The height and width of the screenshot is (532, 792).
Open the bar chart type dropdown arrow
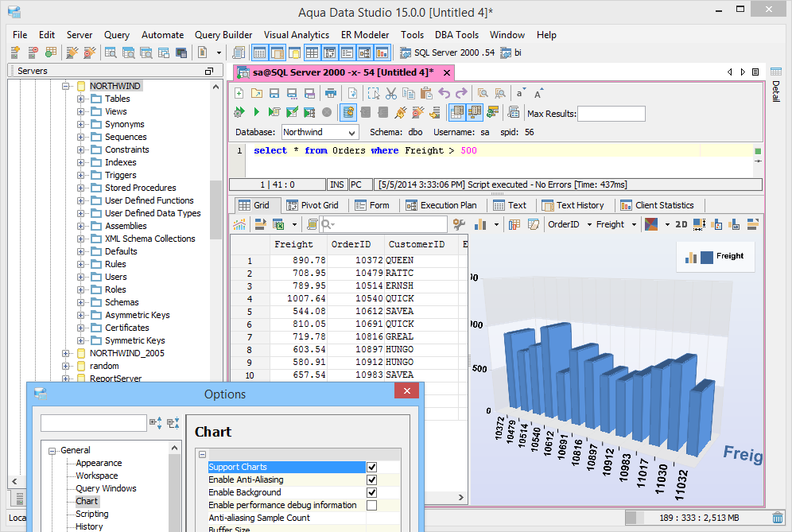pos(496,224)
